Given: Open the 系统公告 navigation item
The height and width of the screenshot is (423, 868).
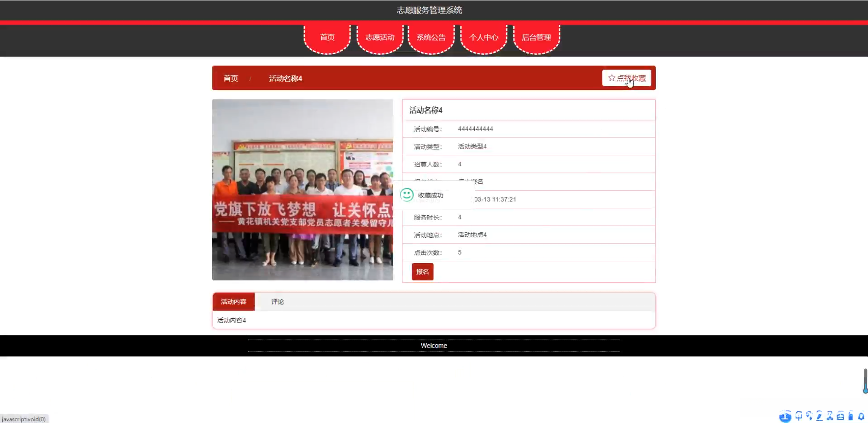Looking at the screenshot, I should 431,37.
